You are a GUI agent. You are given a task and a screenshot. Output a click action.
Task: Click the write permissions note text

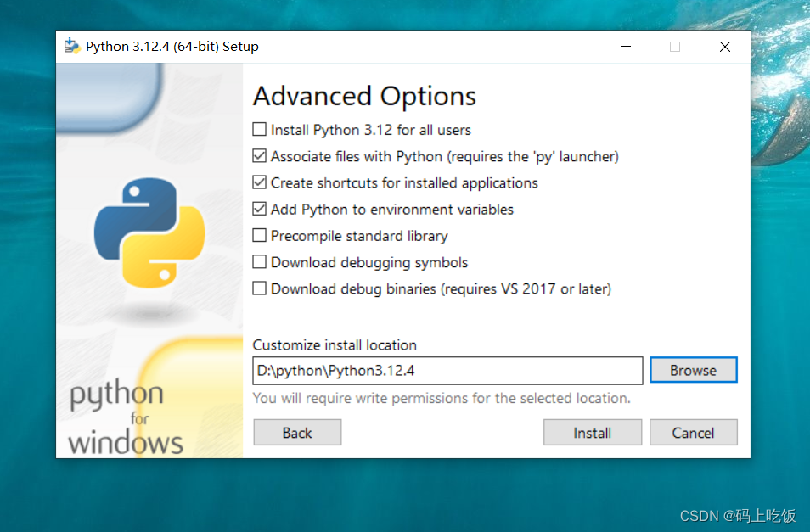click(x=442, y=398)
